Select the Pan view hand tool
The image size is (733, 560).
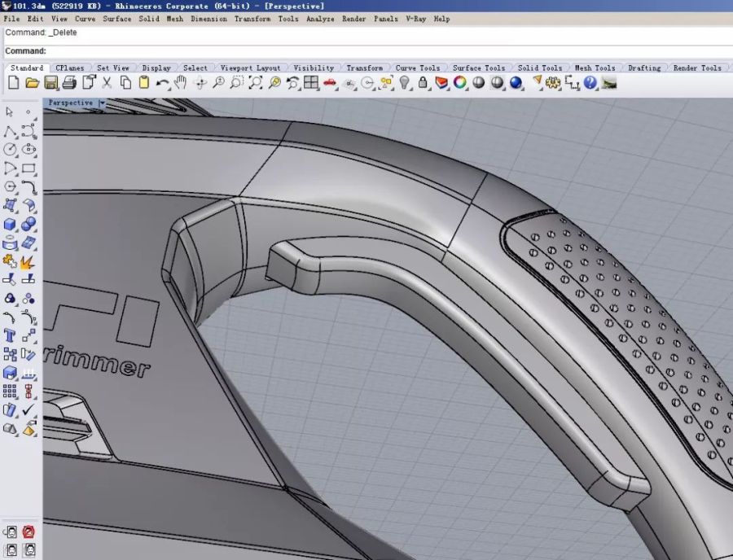180,82
